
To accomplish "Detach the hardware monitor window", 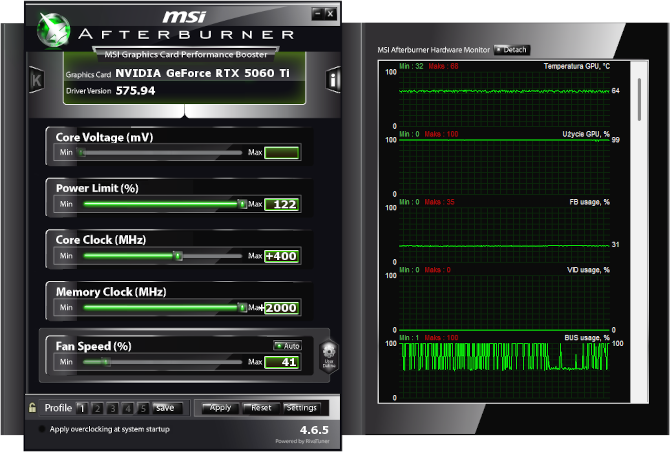I will point(512,50).
